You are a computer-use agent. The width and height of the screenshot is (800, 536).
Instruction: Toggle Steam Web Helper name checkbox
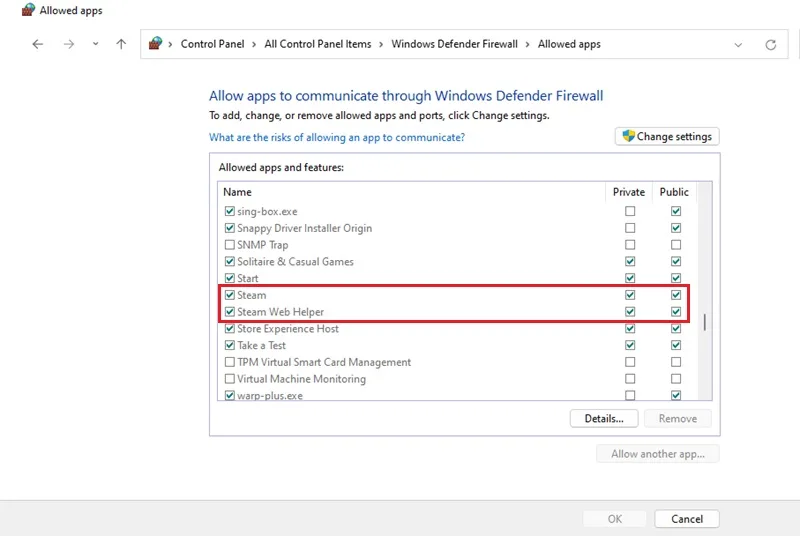(230, 312)
